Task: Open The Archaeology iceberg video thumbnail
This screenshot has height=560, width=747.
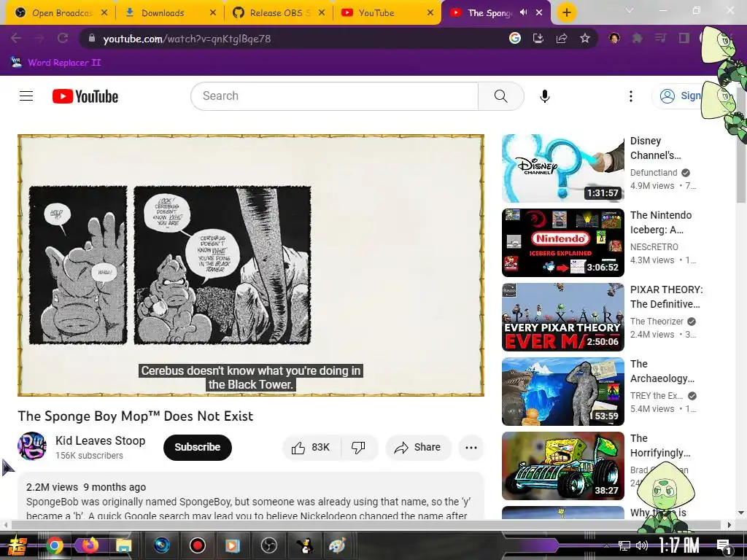Action: click(x=562, y=392)
